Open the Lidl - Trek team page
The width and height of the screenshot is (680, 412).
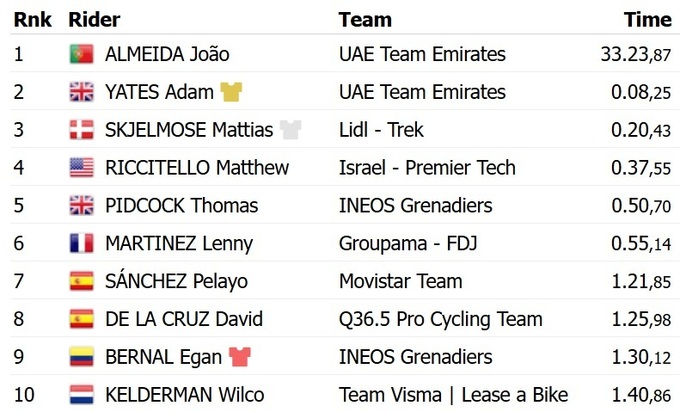pos(383,130)
